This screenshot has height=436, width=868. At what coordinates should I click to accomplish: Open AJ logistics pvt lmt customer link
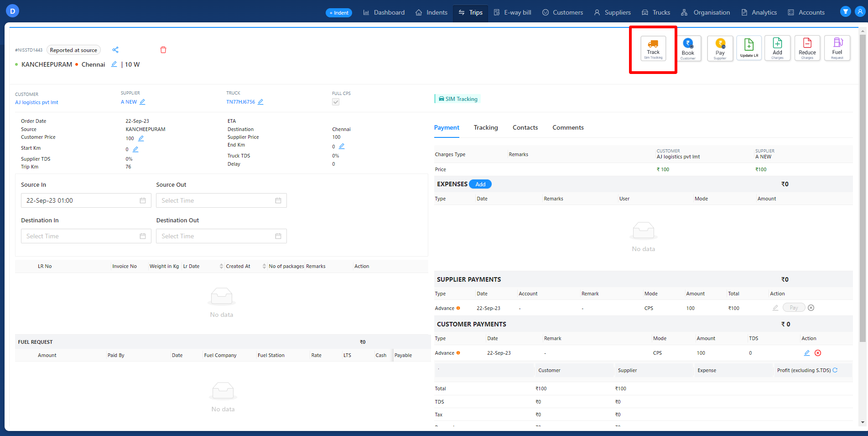pos(36,102)
